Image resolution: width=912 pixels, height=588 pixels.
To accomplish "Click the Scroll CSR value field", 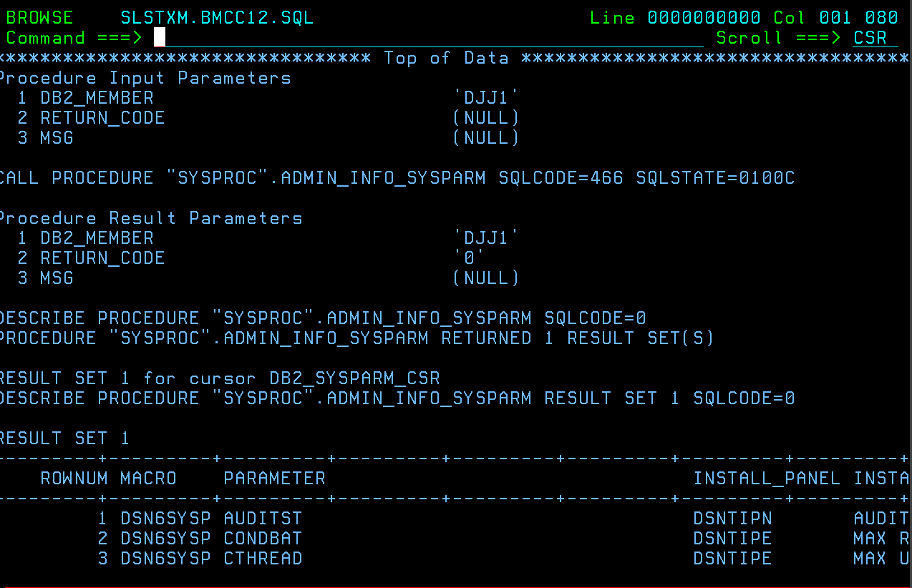I will [x=875, y=37].
